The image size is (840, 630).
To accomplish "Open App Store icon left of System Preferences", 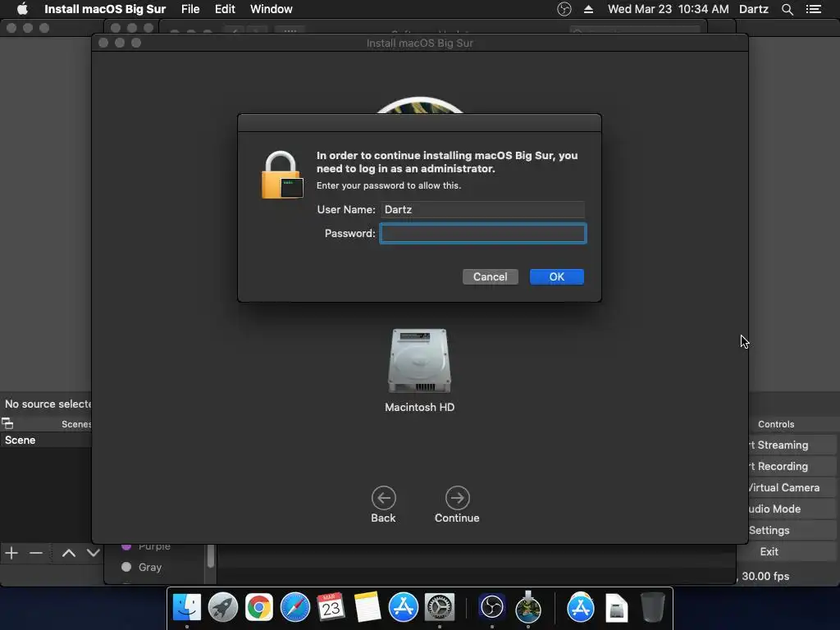I will coord(404,608).
